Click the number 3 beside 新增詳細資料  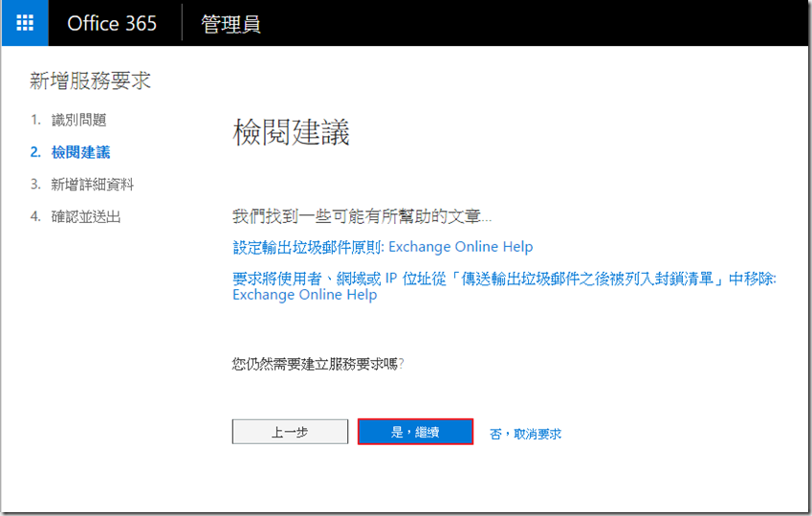coord(34,184)
